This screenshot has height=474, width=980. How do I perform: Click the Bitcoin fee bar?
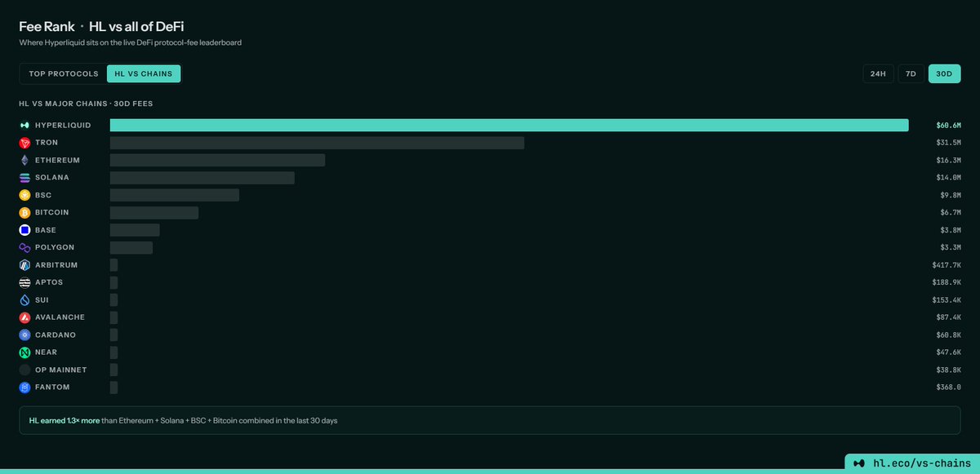tap(154, 213)
